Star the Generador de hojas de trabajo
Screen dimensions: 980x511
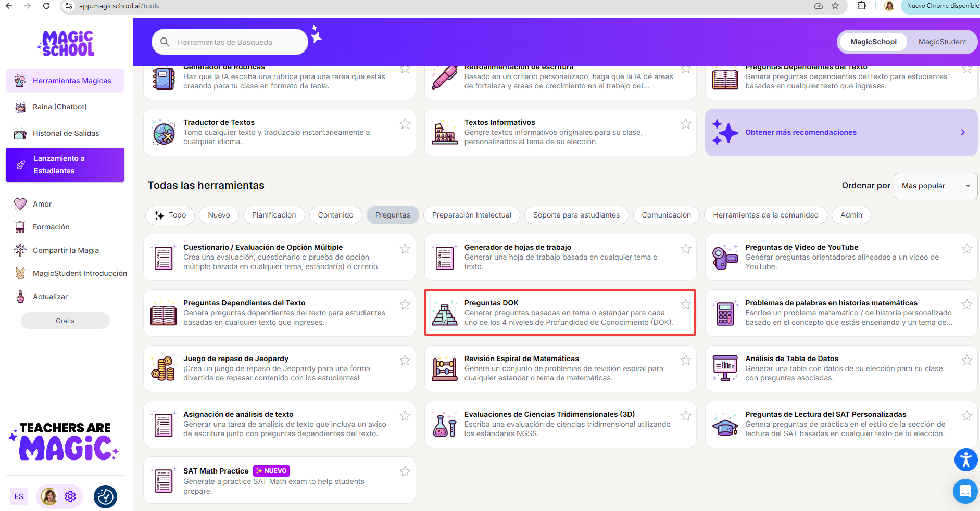click(x=685, y=249)
